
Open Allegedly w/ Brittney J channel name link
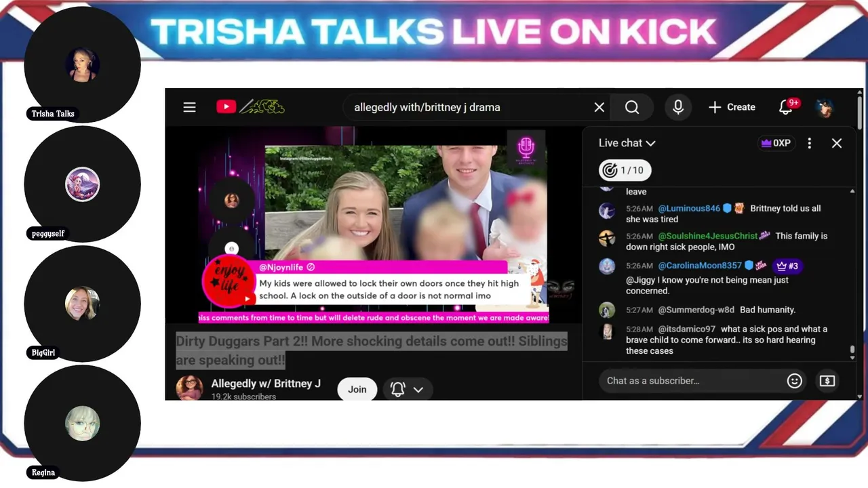(266, 384)
